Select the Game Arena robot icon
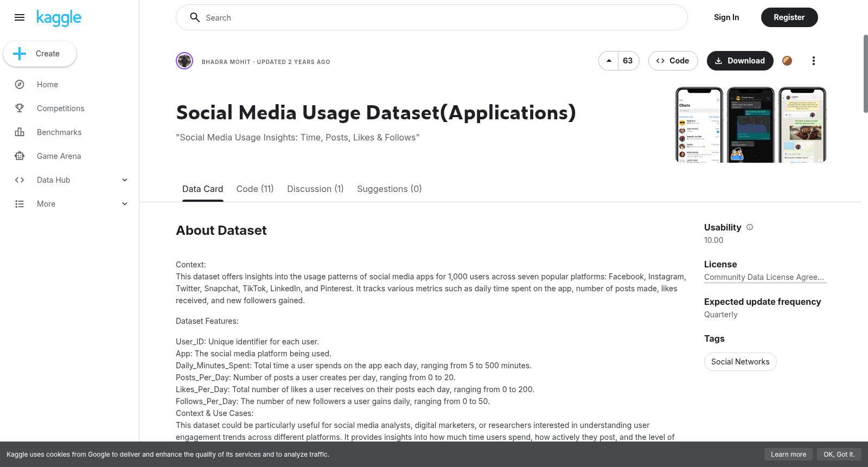Viewport: 868px width, 467px height. (20, 156)
